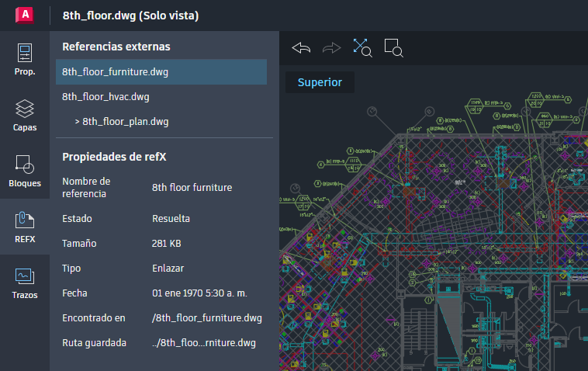The height and width of the screenshot is (371, 588).
Task: Select nested 8th_floor_plan.dwg reference
Action: [161, 122]
